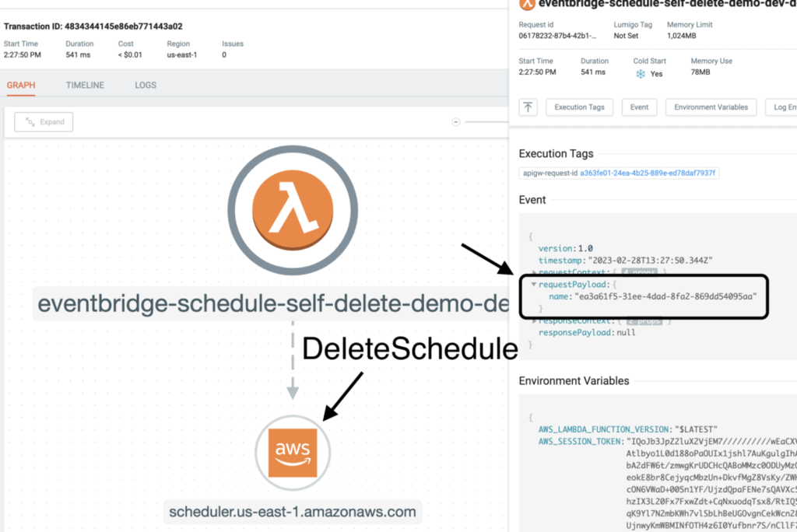Select the Lambda function node in the graph
Viewport: 797px width, 532px height.
pos(292,210)
